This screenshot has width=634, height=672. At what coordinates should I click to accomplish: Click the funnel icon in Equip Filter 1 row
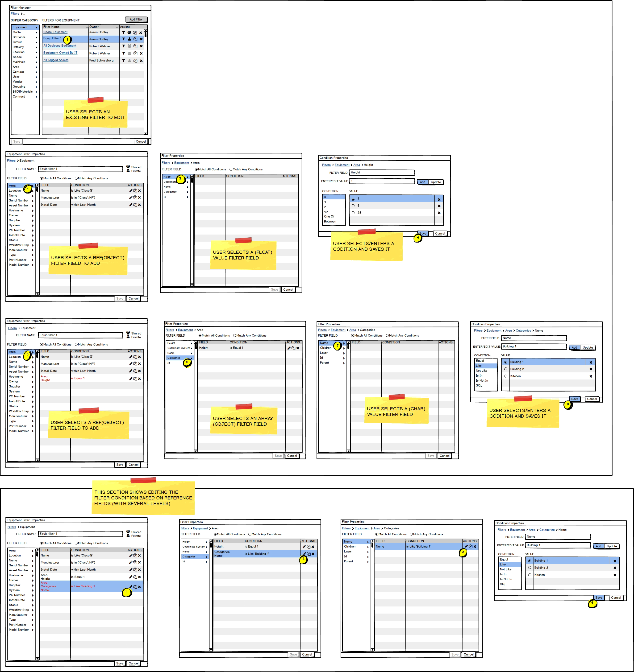124,39
